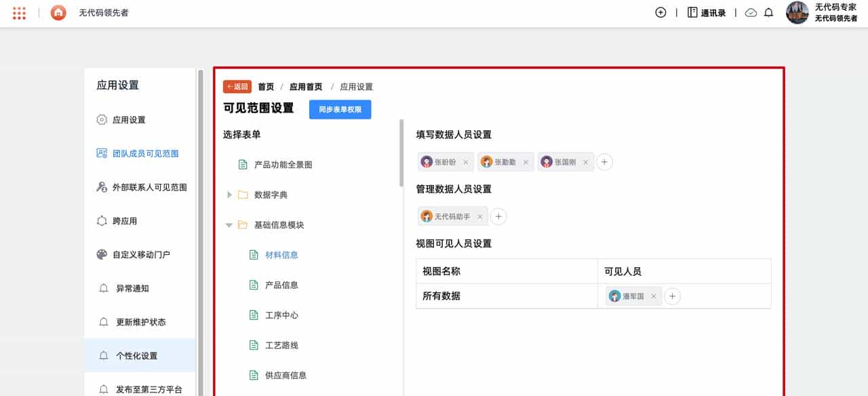Click 发布至第三方平台 in the sidebar
Screen dimensions: 868x396
[x=143, y=389]
